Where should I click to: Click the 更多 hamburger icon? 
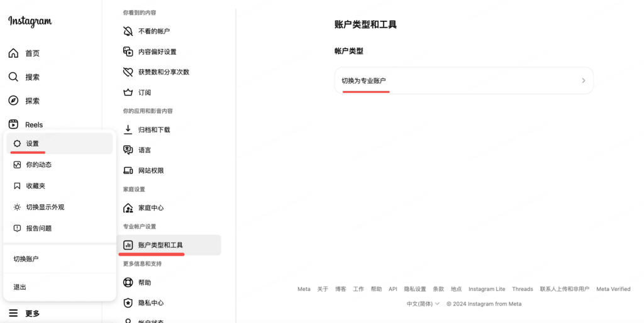[14, 313]
